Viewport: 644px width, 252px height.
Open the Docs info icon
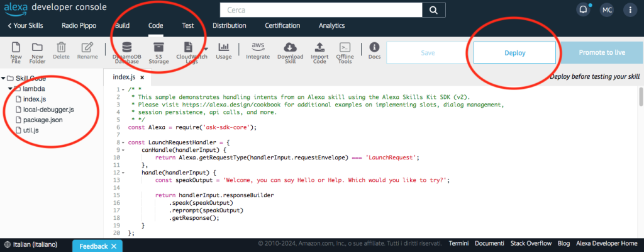374,48
